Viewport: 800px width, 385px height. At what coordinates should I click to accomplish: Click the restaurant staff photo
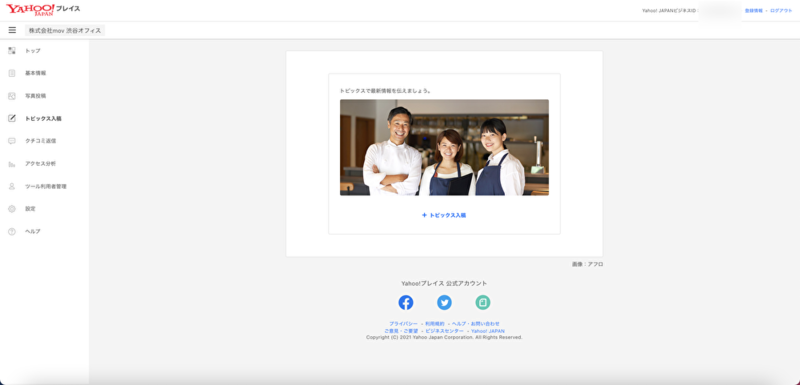pos(444,147)
